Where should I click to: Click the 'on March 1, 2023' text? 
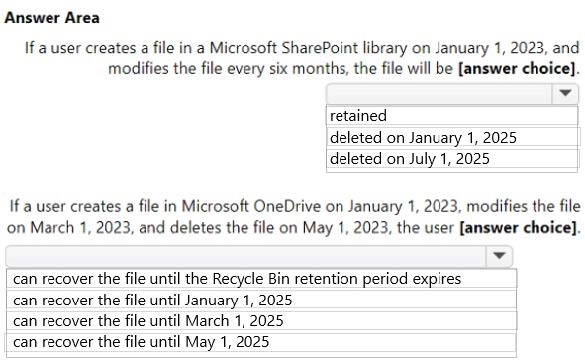click(x=70, y=227)
